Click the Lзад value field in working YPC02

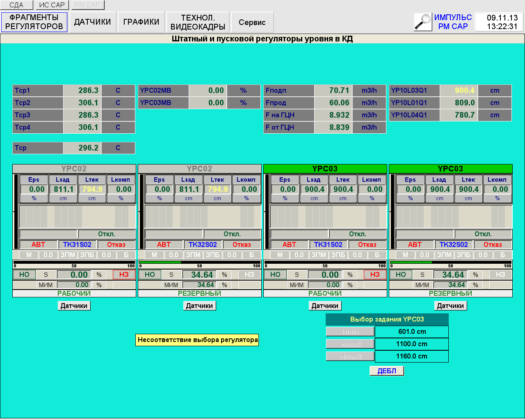click(x=63, y=189)
